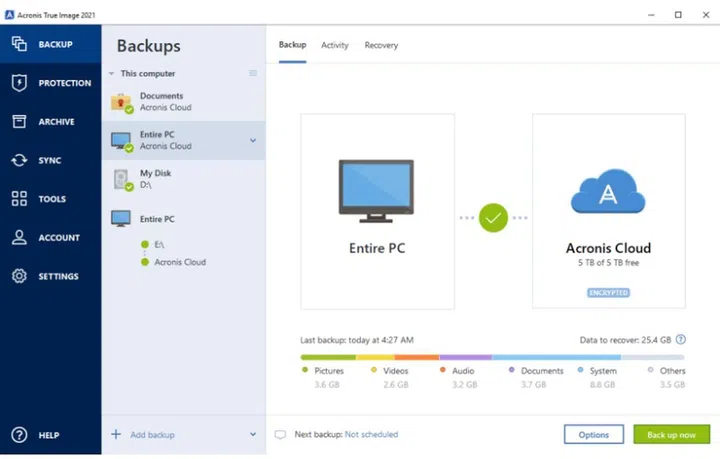The image size is (720, 459).
Task: Open Tools using the grid icon
Action: coord(18,199)
